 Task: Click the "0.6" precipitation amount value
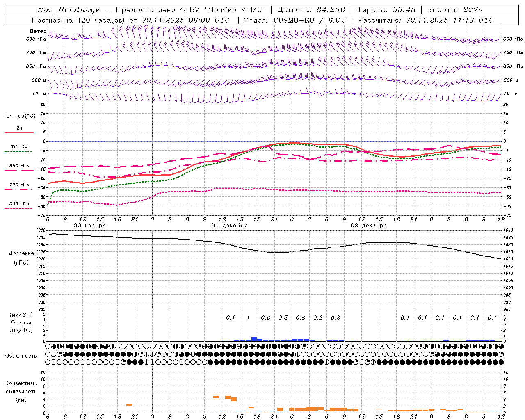(266, 318)
